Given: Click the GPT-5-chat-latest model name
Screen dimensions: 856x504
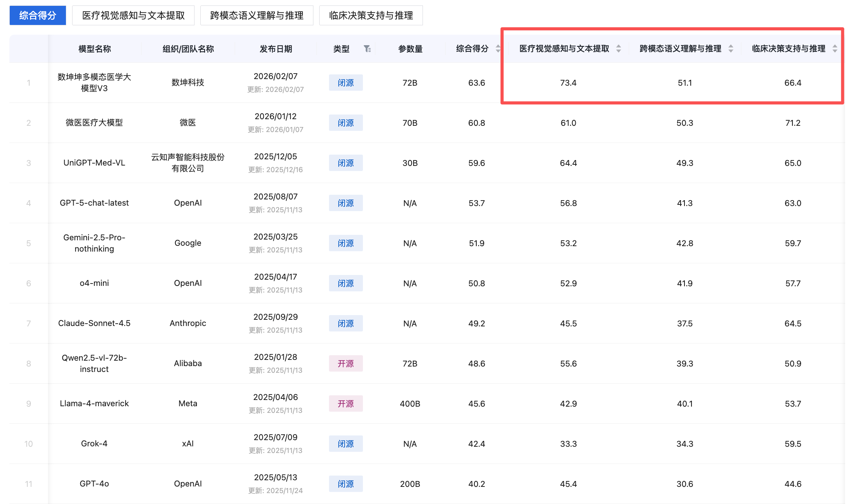Looking at the screenshot, I should pyautogui.click(x=94, y=203).
